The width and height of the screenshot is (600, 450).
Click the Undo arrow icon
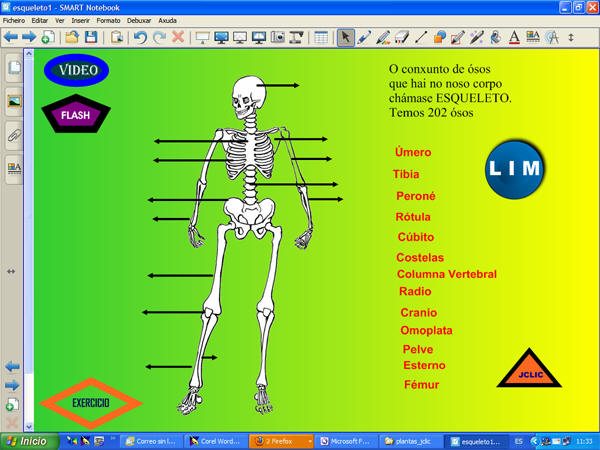tap(140, 38)
